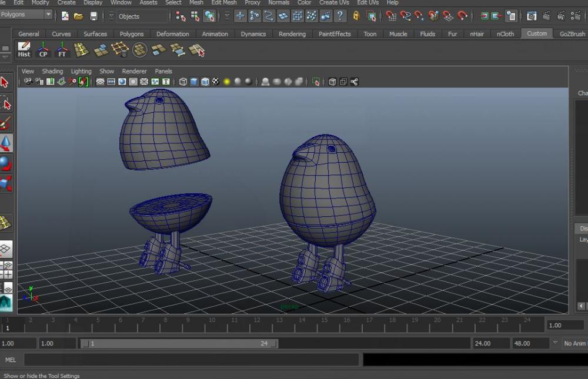This screenshot has height=379, width=588.
Task: Click the MEL command line input field
Action: 191,360
